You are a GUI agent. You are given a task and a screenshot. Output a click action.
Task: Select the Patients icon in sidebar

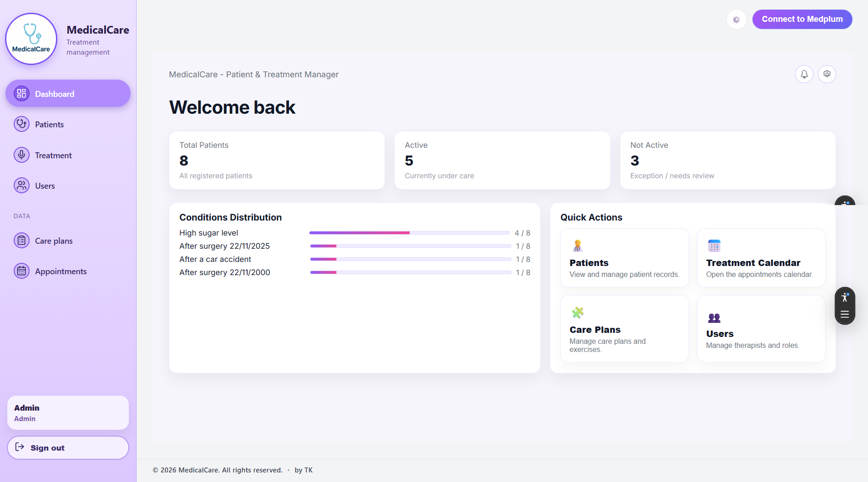tap(21, 124)
